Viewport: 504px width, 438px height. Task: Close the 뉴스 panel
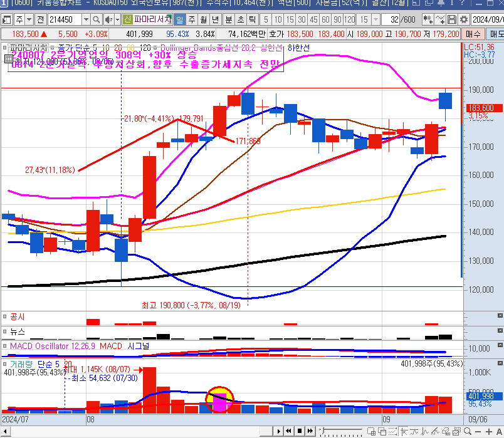click(x=500, y=330)
